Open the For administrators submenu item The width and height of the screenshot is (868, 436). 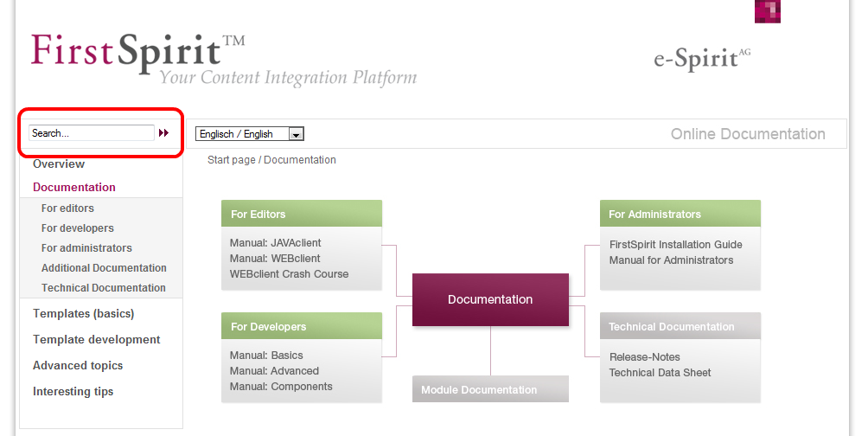coord(86,248)
